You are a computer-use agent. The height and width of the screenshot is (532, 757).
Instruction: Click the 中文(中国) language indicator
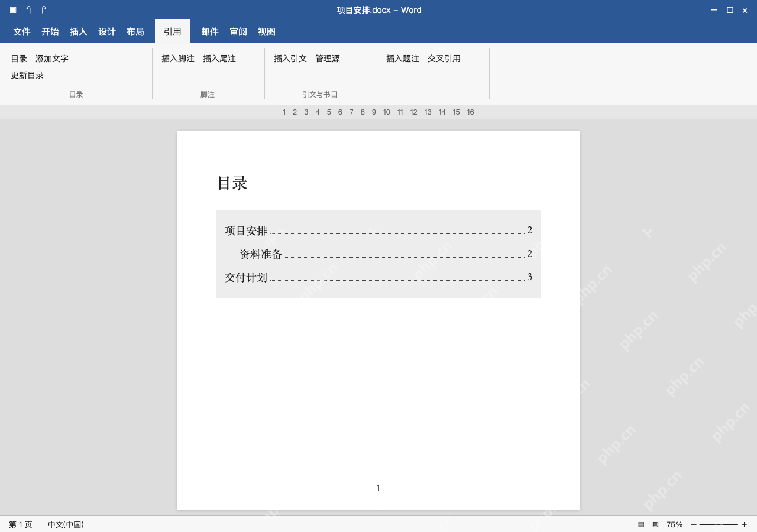[66, 524]
